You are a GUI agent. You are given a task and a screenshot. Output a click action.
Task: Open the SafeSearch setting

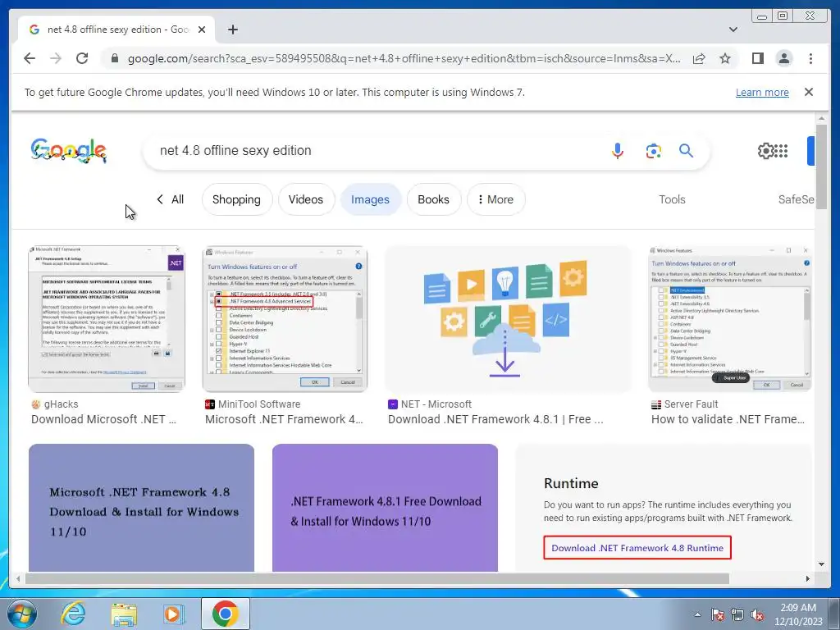tap(796, 199)
